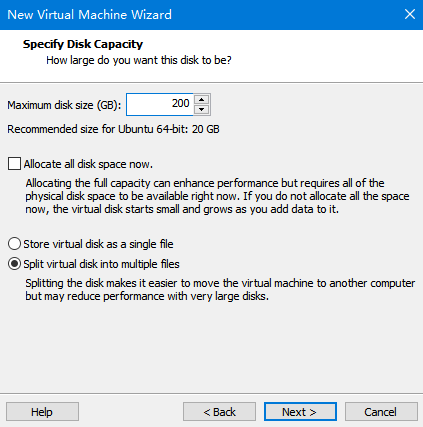Click the How large do you want subtitle

(x=139, y=60)
